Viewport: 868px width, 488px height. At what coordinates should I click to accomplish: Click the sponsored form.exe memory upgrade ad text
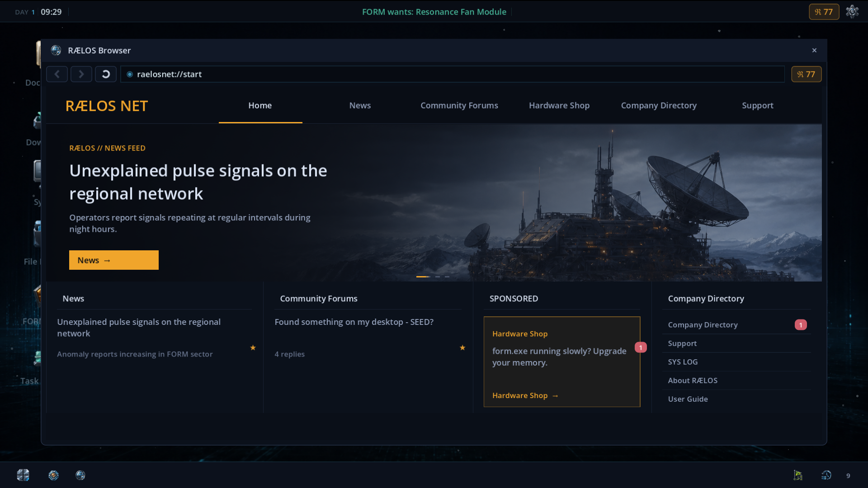[x=559, y=357]
